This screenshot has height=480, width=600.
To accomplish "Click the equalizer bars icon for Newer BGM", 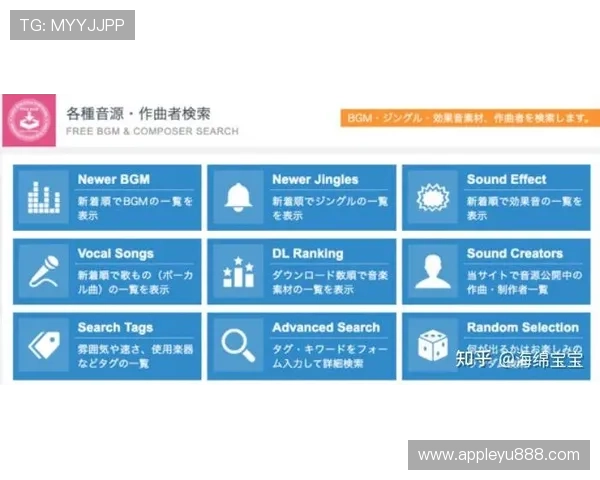I will tap(44, 198).
